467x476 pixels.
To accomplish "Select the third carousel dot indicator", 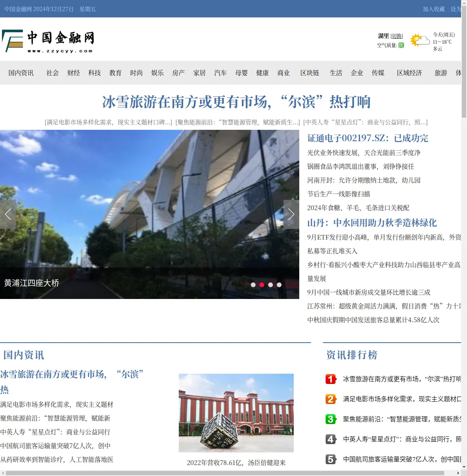I will (x=271, y=285).
